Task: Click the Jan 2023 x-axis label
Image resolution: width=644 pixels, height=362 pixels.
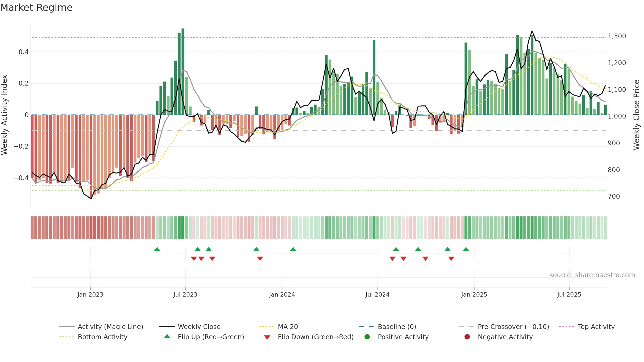Action: [90, 294]
